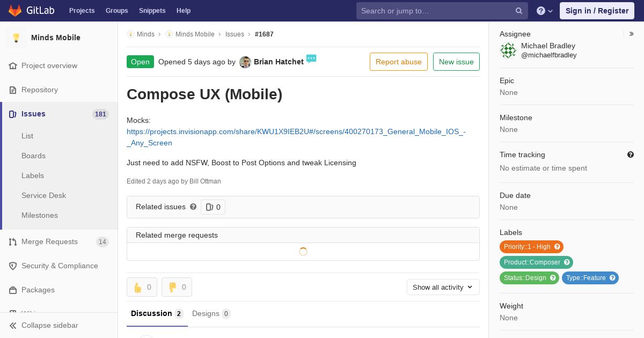Collapse sidebar using double-chevron icon
The height and width of the screenshot is (338, 644).
click(x=13, y=325)
